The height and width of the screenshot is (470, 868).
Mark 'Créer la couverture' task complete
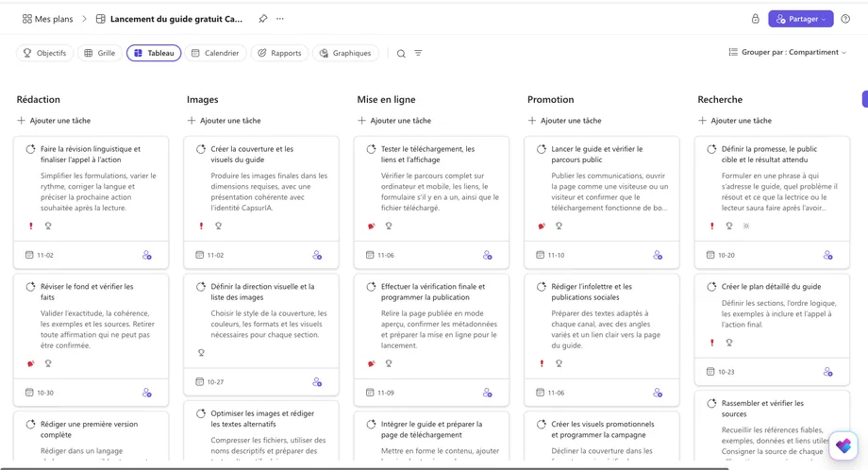click(201, 149)
